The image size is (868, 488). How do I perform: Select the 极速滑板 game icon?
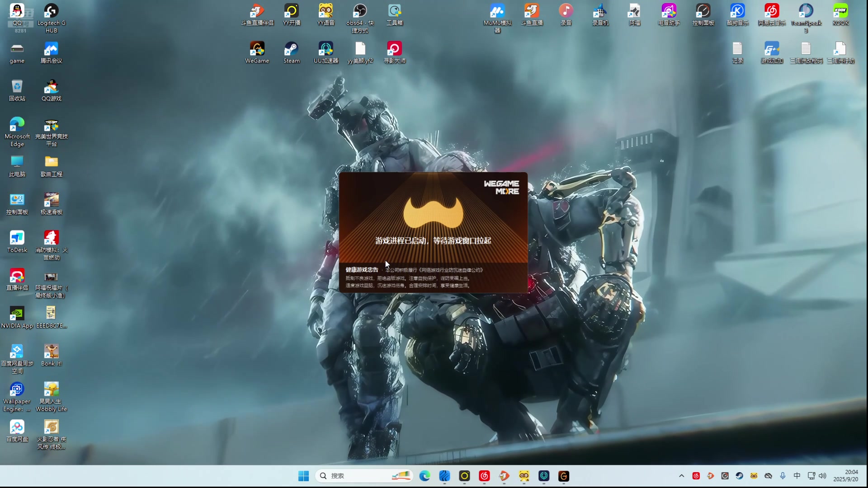tap(51, 204)
